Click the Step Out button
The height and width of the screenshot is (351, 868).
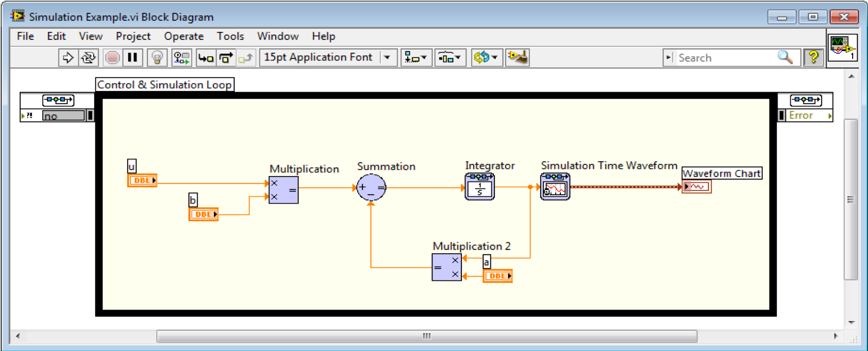[x=246, y=57]
